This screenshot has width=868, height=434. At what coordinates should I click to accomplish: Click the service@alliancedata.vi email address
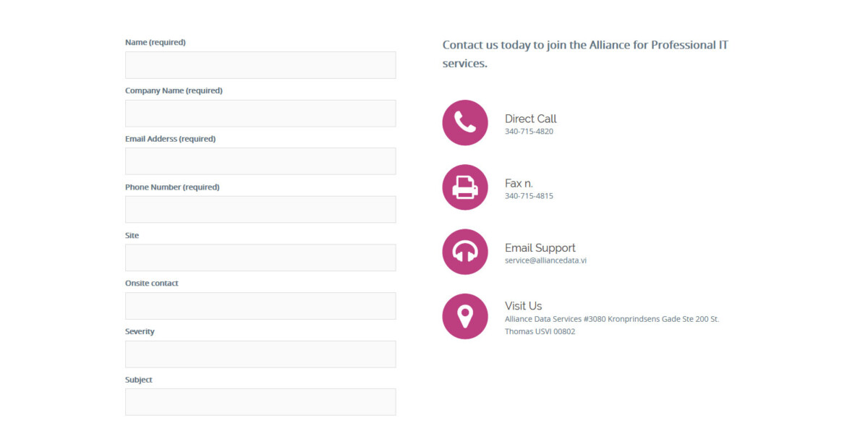click(x=545, y=260)
